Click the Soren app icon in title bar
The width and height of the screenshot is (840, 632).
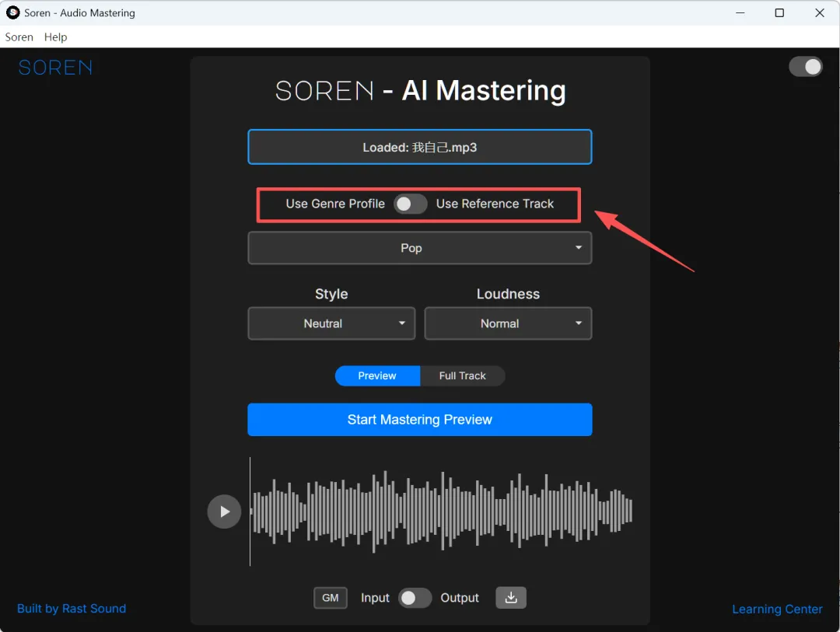pyautogui.click(x=13, y=13)
